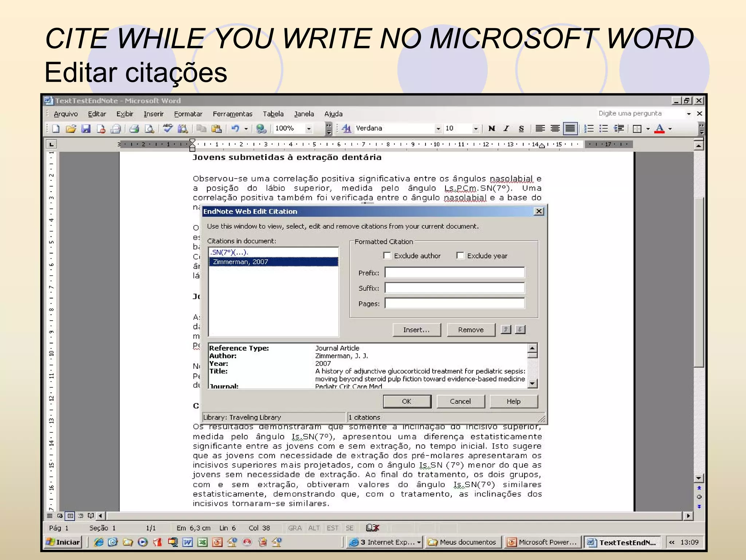Open the Editar menu
This screenshot has height=560, width=746.
pyautogui.click(x=97, y=114)
